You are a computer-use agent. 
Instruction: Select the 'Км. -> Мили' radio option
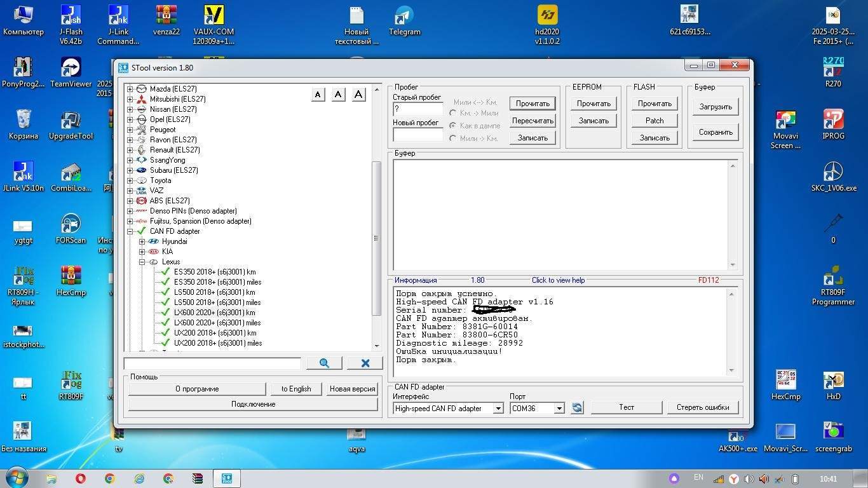[453, 113]
